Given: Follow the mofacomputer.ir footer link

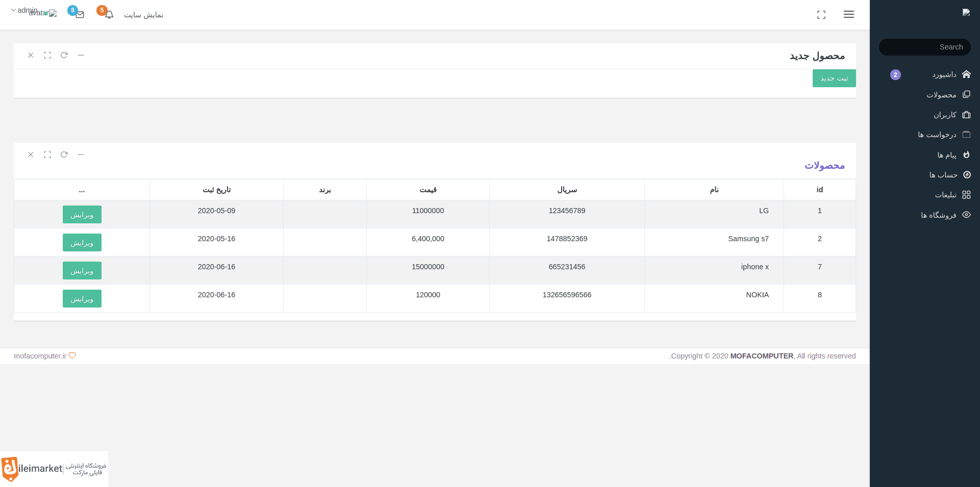Looking at the screenshot, I should click(x=40, y=356).
